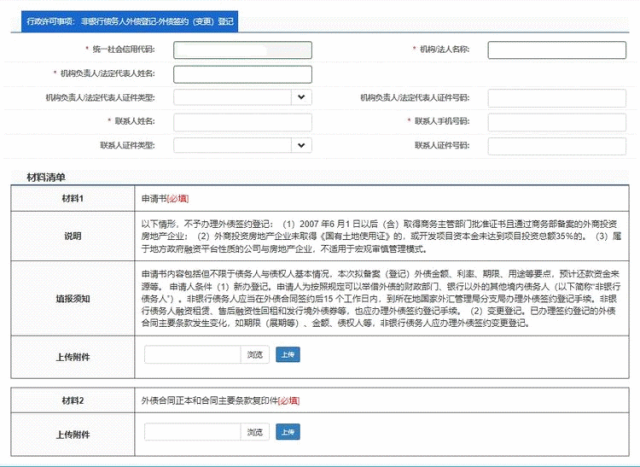Click 上传 button for 材料1 申请书
This screenshot has height=467, width=640.
[x=288, y=355]
